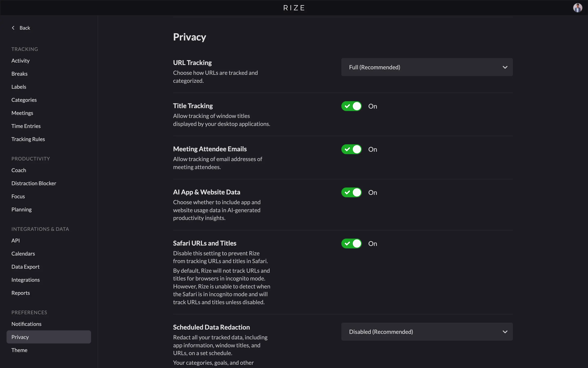Disable Meeting Attendee Emails toggle
Viewport: 588px width, 368px height.
point(351,149)
